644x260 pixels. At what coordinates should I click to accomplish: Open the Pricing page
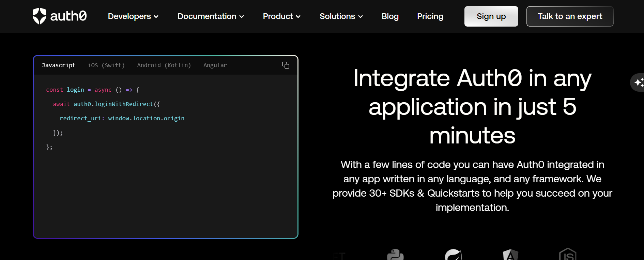point(430,16)
